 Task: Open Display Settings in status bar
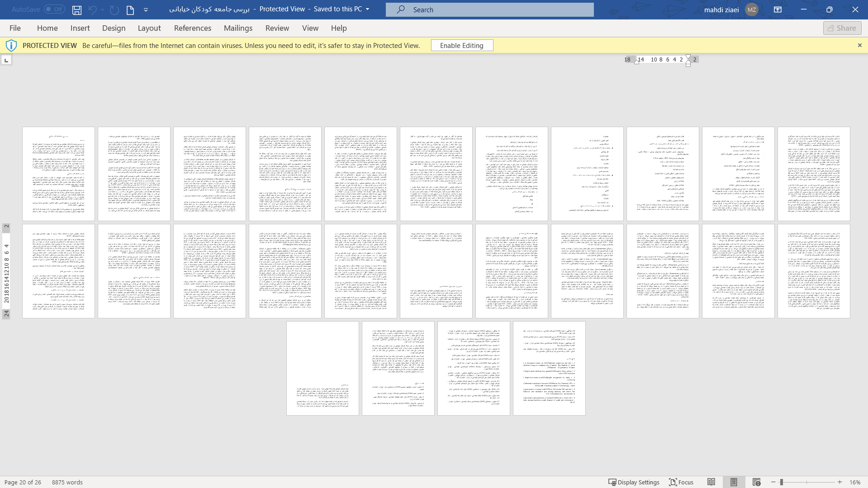click(634, 482)
